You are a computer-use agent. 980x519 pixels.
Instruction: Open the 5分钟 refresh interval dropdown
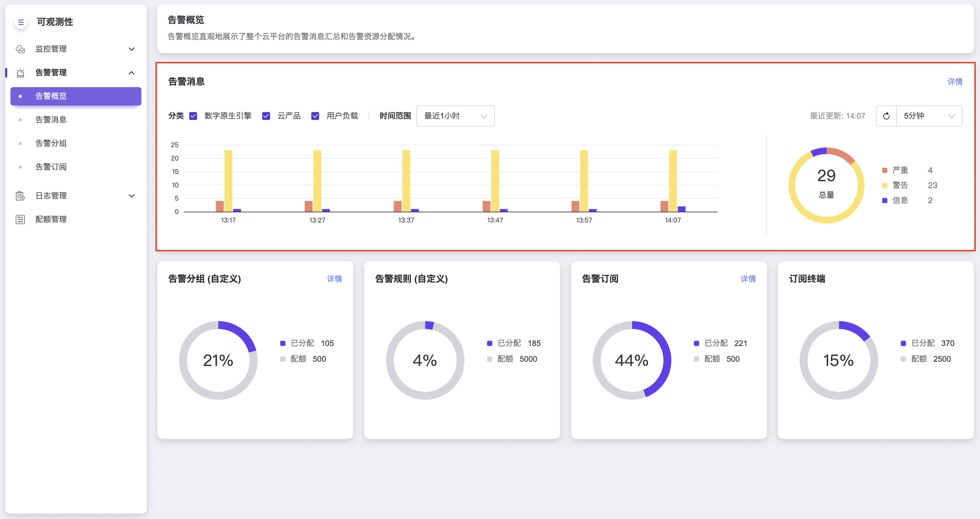(929, 116)
